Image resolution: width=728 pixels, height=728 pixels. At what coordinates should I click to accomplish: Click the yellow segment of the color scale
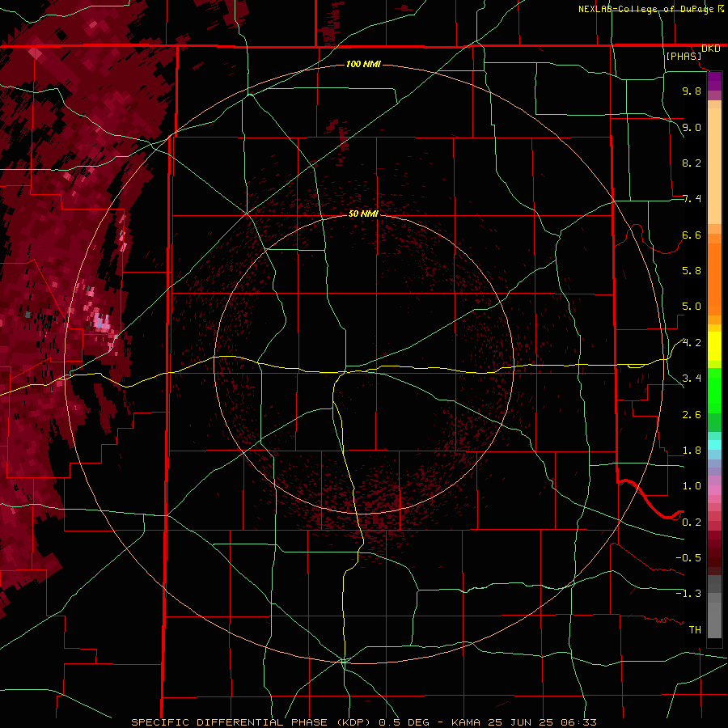point(714,346)
